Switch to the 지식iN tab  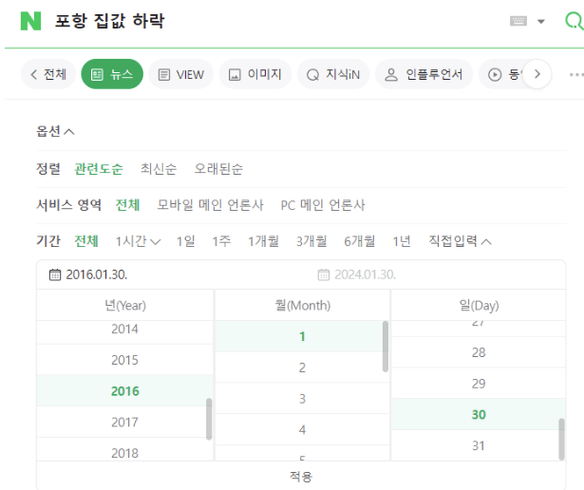[x=333, y=74]
